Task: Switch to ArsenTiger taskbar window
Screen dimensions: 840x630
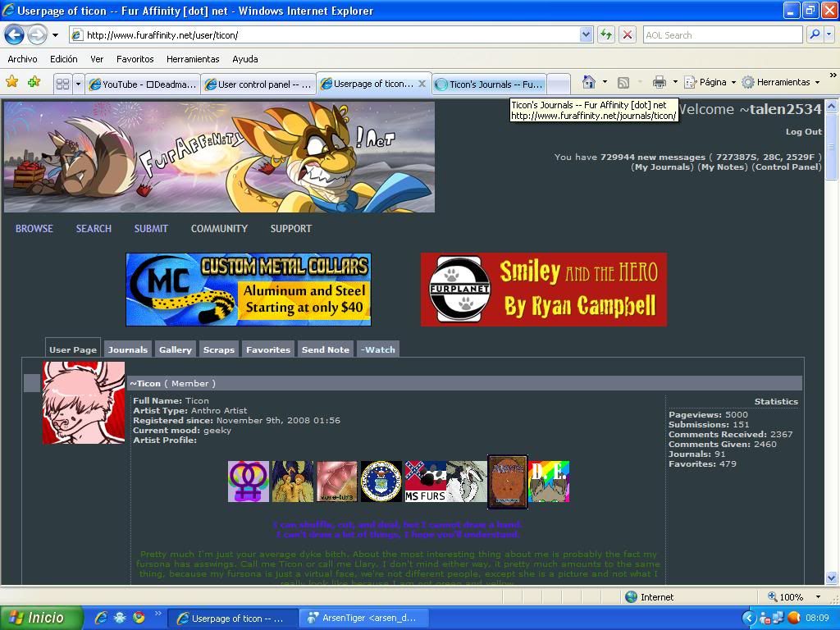Action: click(x=362, y=618)
